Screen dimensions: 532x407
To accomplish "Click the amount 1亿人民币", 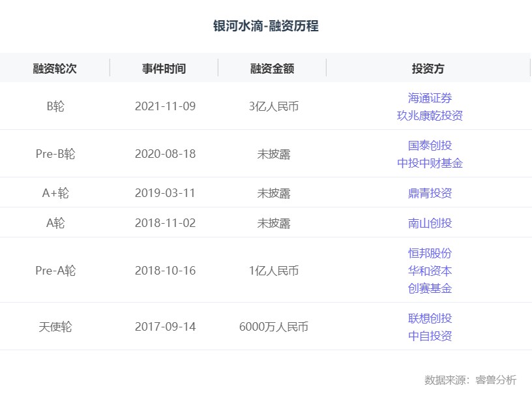I will tap(274, 271).
